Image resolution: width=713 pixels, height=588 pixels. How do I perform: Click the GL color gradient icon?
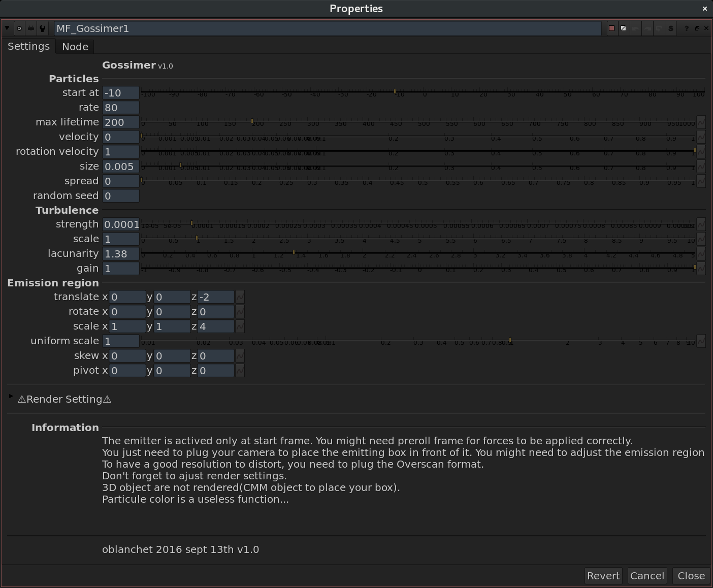point(623,28)
